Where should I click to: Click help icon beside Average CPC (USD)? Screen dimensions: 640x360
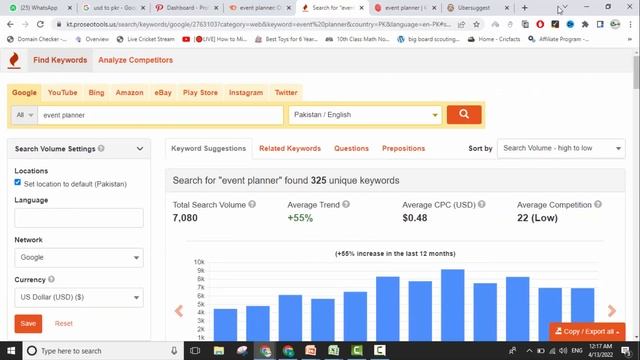[482, 204]
